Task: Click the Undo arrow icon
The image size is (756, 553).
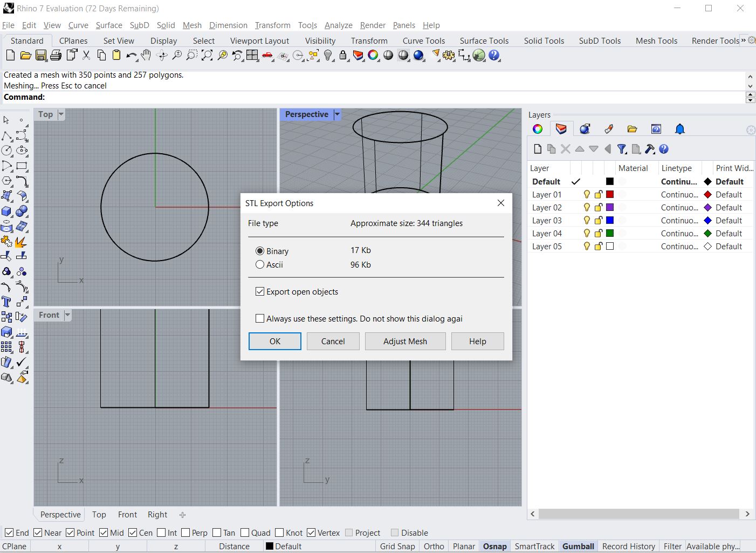Action: coord(131,56)
